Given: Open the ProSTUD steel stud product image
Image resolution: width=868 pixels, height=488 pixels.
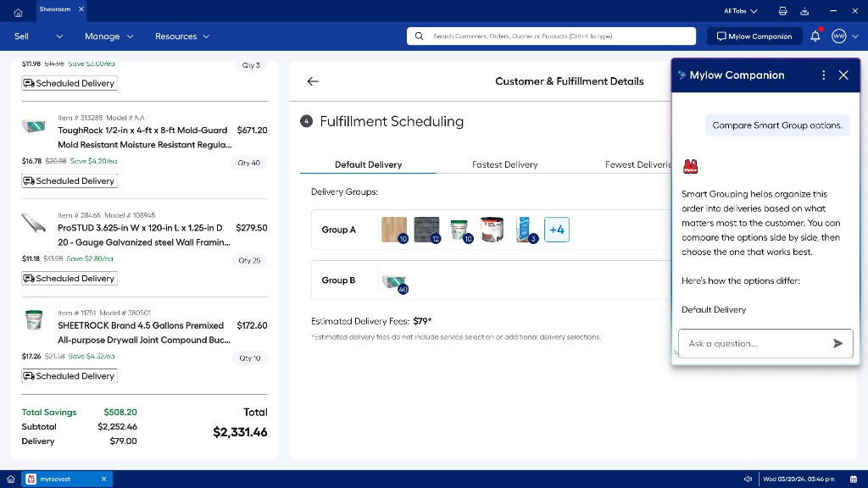Looking at the screenshot, I should point(34,223).
